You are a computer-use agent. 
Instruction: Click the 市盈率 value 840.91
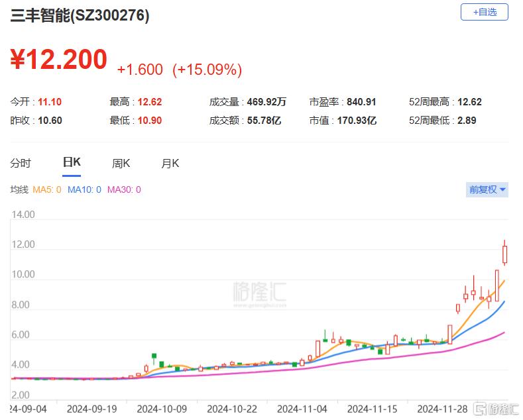(361, 101)
